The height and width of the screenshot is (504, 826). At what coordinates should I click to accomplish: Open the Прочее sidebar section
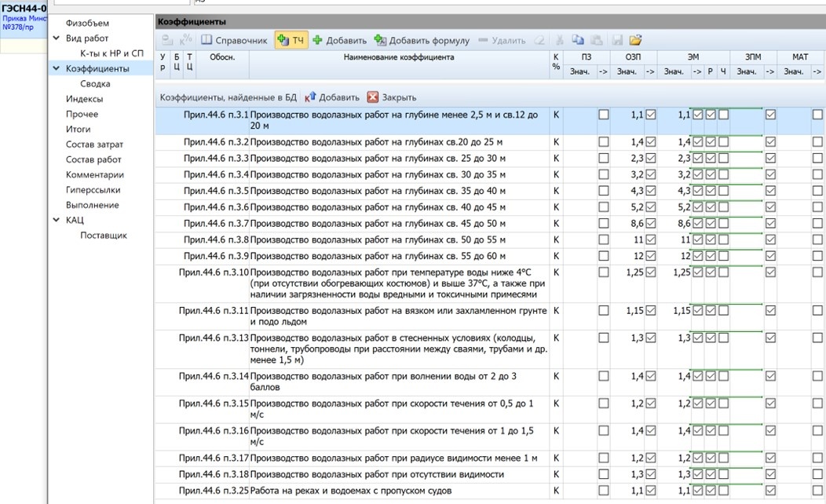pyautogui.click(x=82, y=115)
